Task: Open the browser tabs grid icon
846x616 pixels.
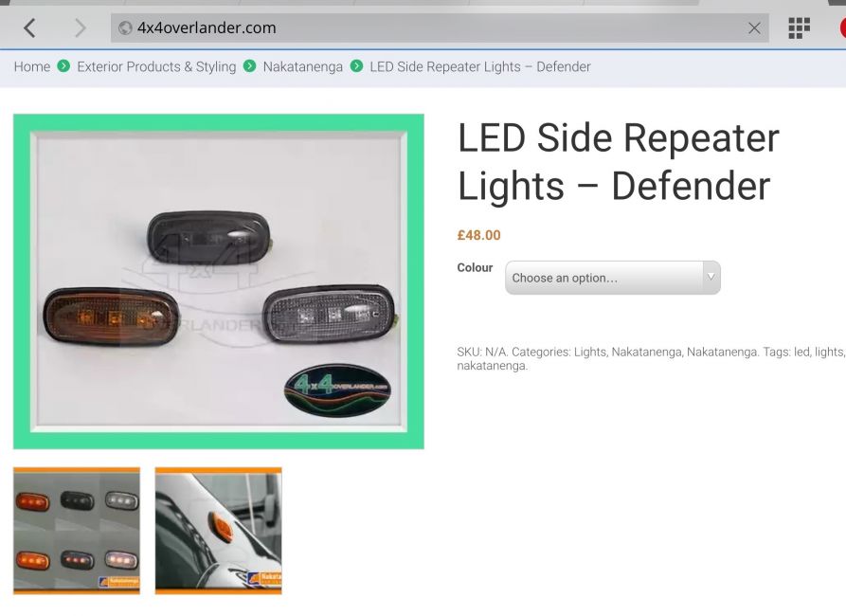Action: click(799, 28)
